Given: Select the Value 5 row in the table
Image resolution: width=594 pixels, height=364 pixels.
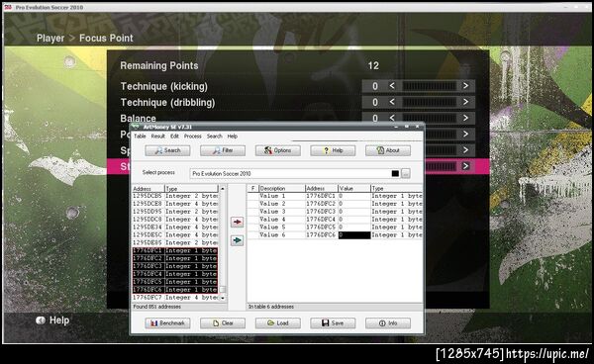Looking at the screenshot, I should click(x=335, y=227).
